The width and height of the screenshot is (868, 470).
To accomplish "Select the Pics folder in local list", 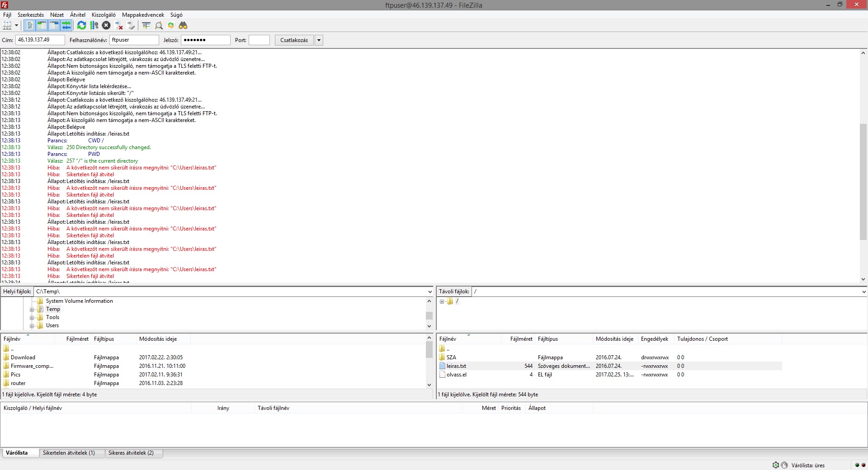I will tap(15, 375).
